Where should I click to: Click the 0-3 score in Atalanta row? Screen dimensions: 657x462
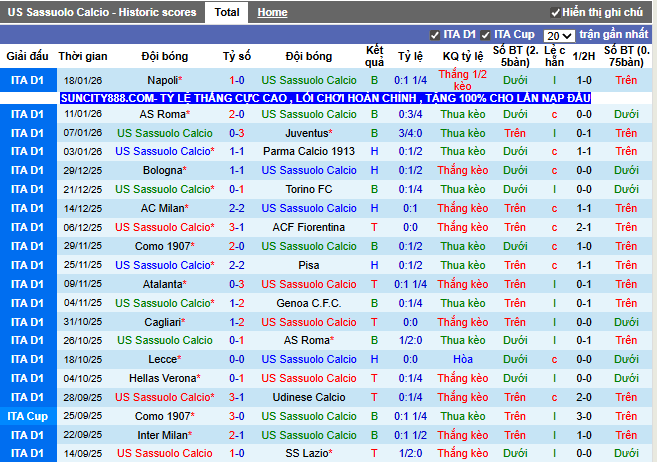[x=237, y=284]
